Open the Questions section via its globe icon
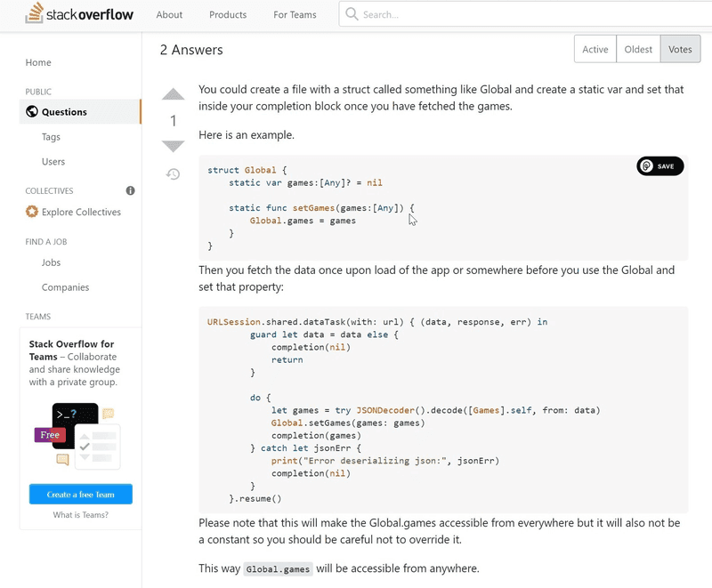 click(x=32, y=113)
